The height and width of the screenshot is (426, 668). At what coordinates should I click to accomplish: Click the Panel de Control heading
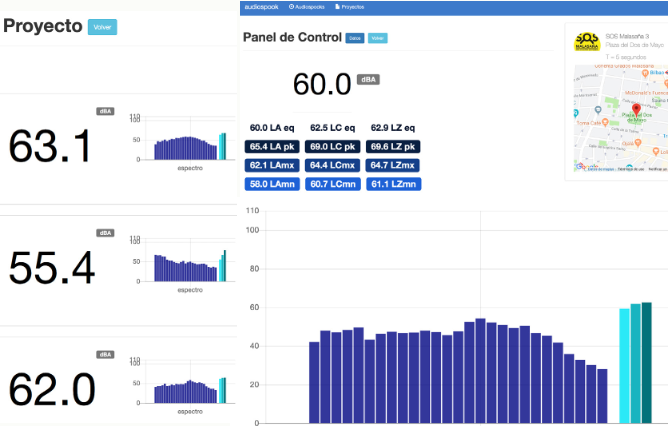point(292,37)
